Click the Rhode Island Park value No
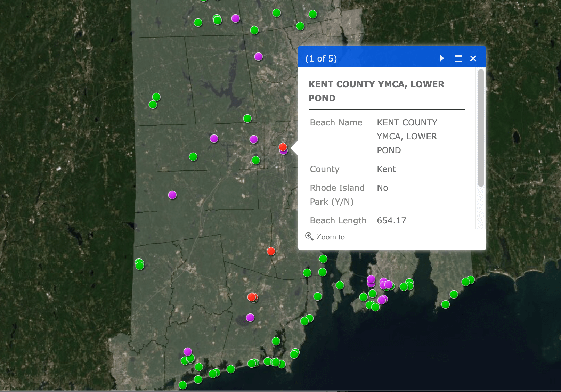Viewport: 561px width, 392px height. click(382, 188)
